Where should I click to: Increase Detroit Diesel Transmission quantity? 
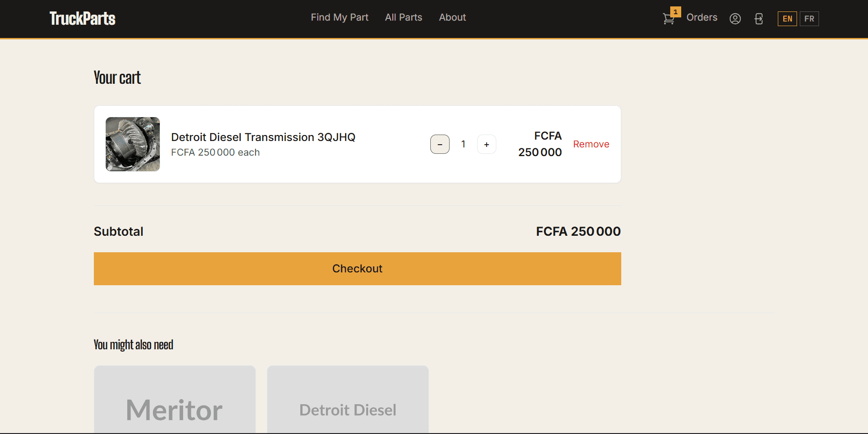point(487,144)
